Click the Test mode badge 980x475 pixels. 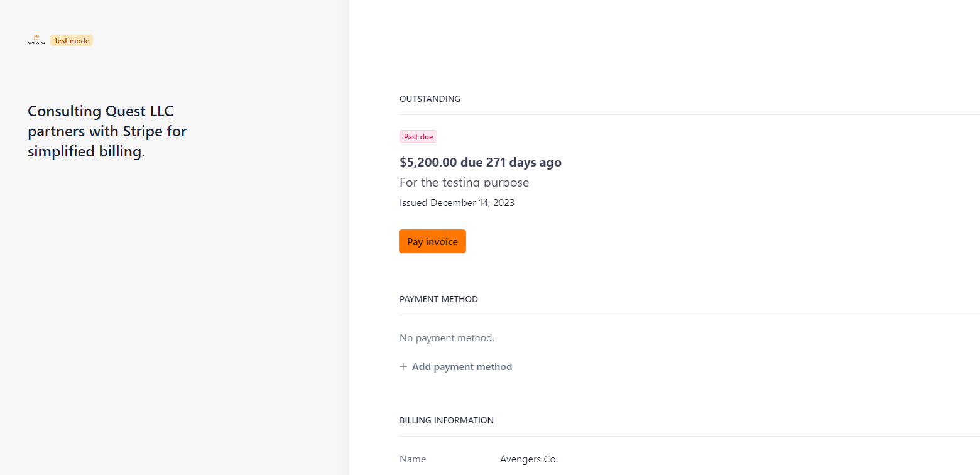(x=72, y=41)
